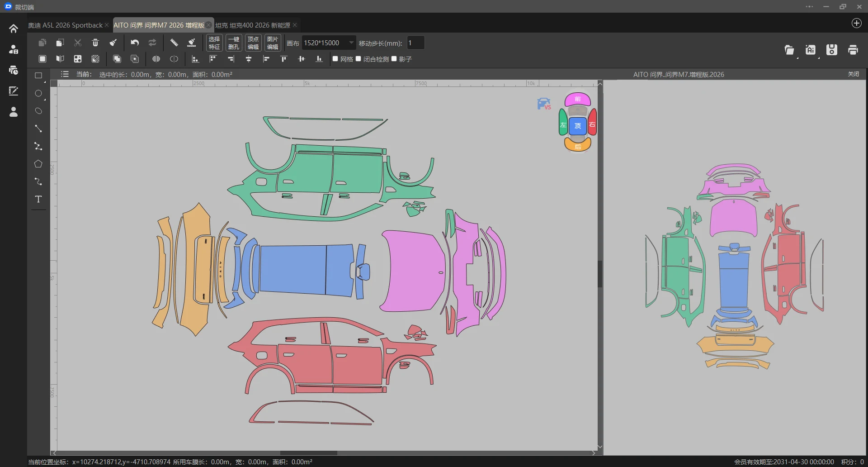
Task: Select the straight Line tool
Action: tap(38, 129)
